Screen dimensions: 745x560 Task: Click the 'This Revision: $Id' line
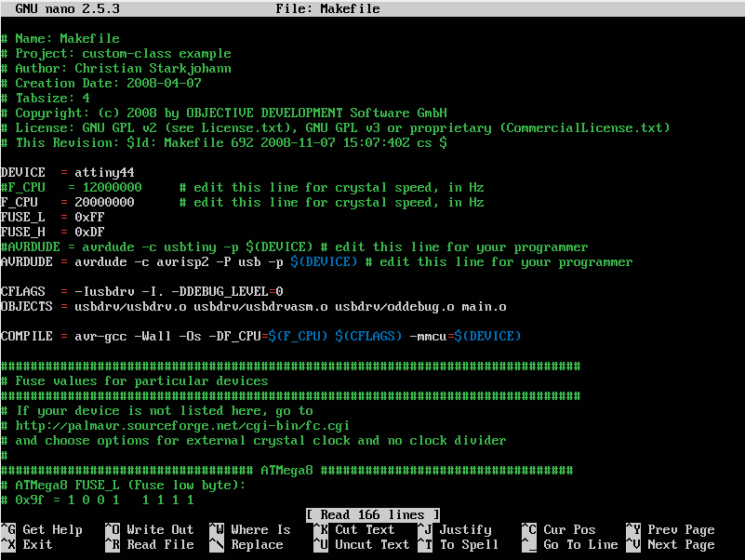[224, 142]
